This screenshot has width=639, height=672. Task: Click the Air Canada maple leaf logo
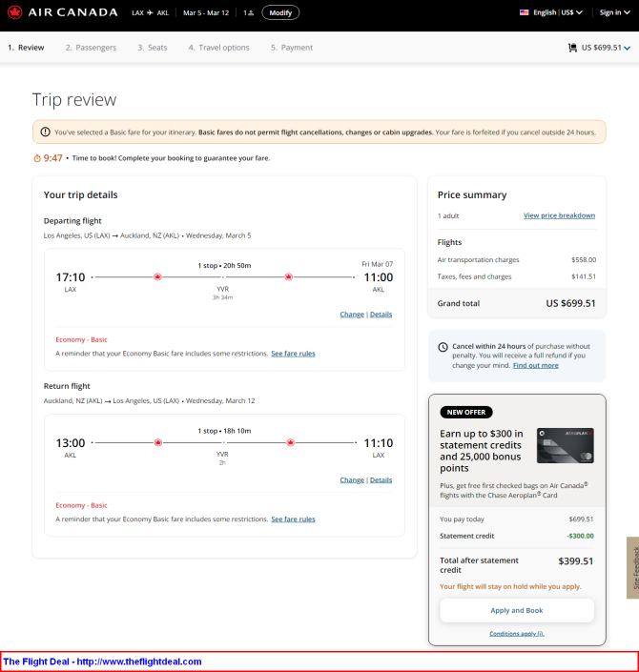pos(15,12)
